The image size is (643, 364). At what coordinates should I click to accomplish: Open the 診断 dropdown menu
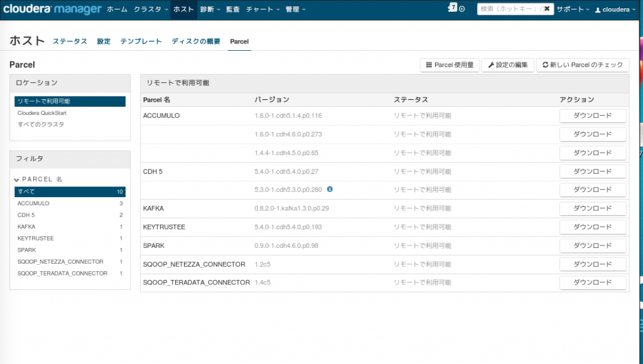[210, 9]
